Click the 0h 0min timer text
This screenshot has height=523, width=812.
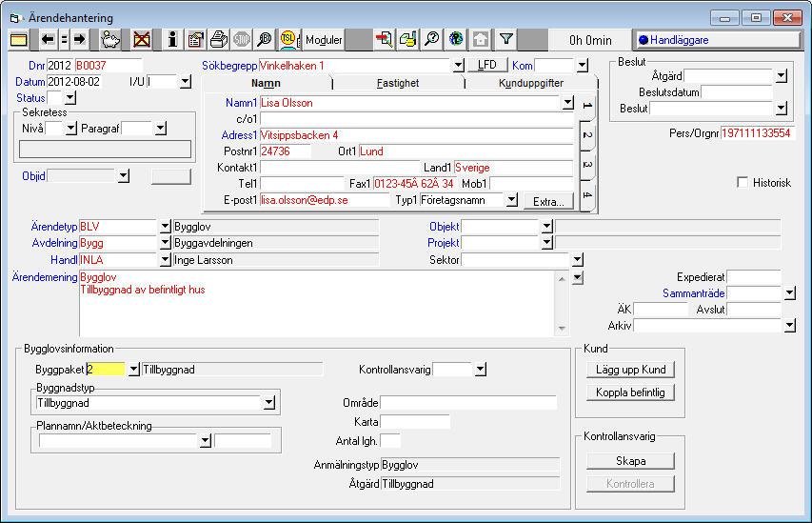(x=590, y=40)
